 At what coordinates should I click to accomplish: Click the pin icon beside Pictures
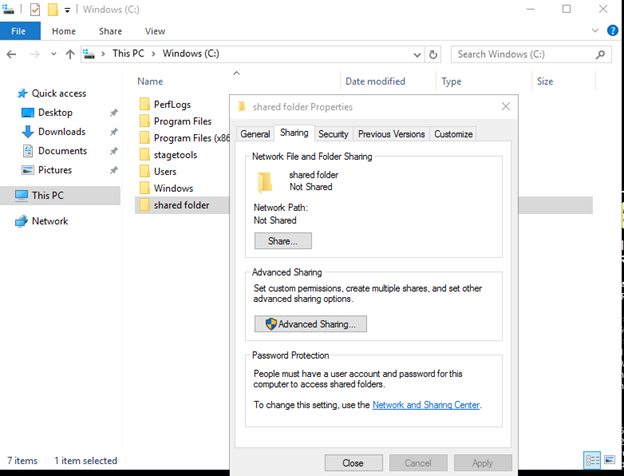tap(114, 170)
